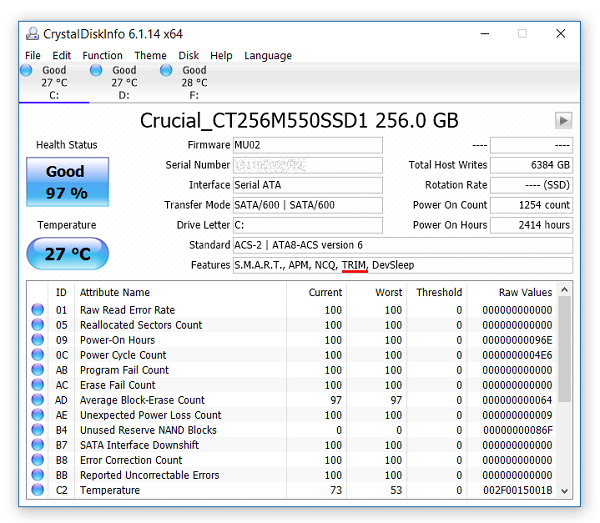
Task: Click raw value 00000000096E
Action: click(517, 340)
